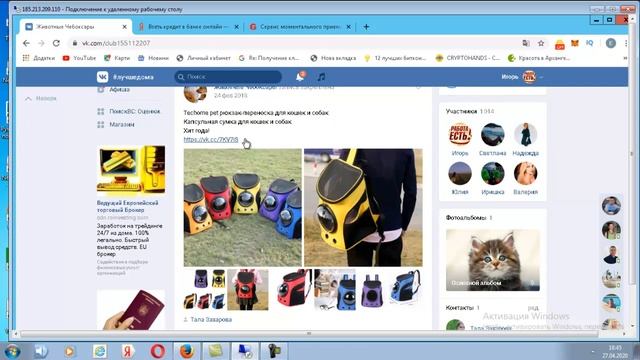The width and height of the screenshot is (640, 360).
Task: Launch Opera from the taskbar
Action: pos(158,351)
